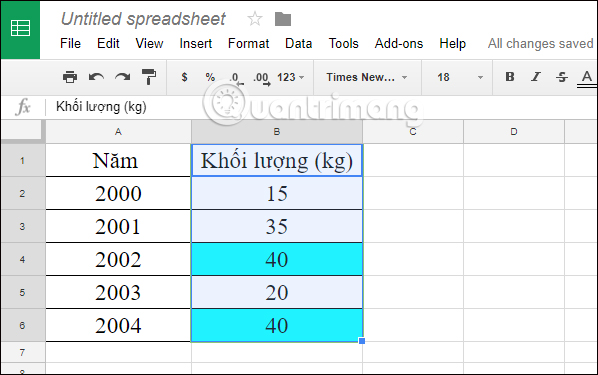Select the cell with value 35

point(277,226)
